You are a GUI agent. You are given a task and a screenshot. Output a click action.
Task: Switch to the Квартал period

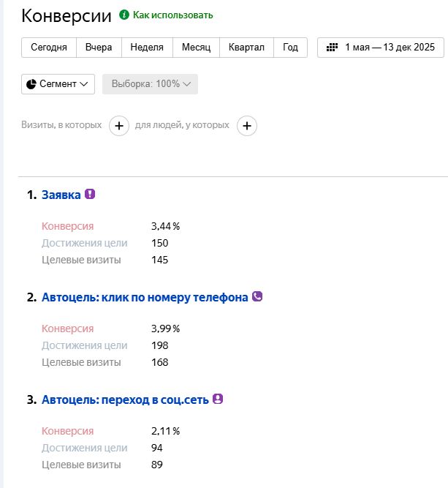coord(246,48)
